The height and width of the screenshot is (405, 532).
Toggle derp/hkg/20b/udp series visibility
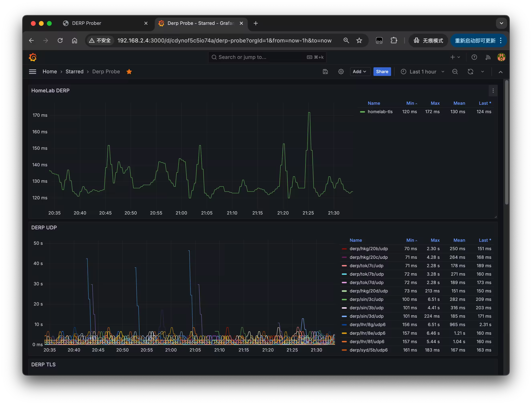point(368,249)
